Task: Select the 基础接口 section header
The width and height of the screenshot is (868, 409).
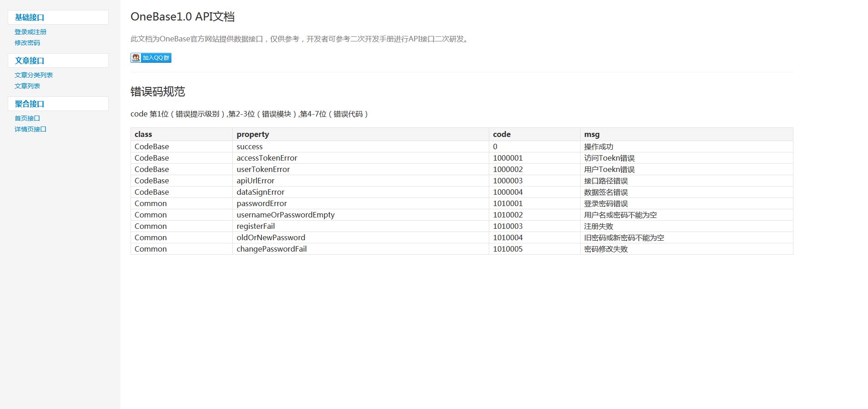Action: [x=58, y=17]
